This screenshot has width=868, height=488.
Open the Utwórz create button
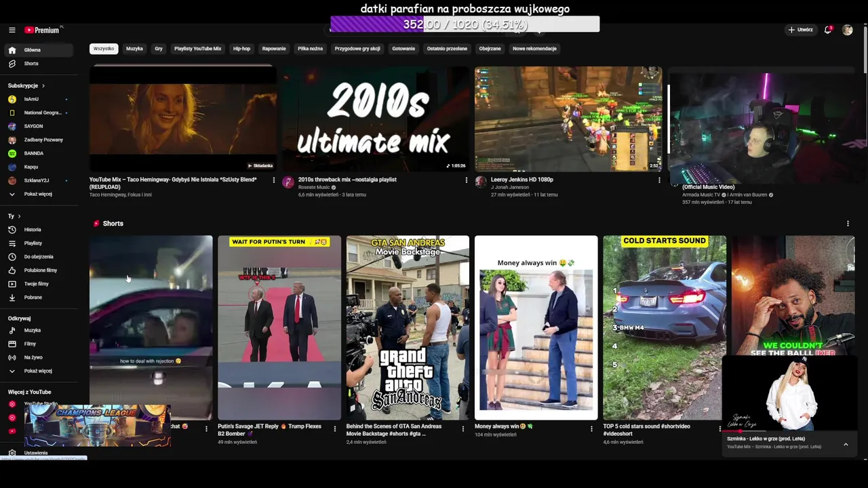click(x=800, y=30)
